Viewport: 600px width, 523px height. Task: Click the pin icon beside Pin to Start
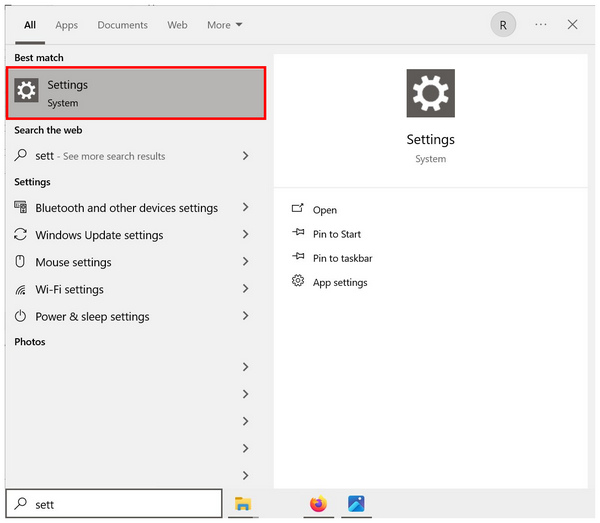coord(298,232)
